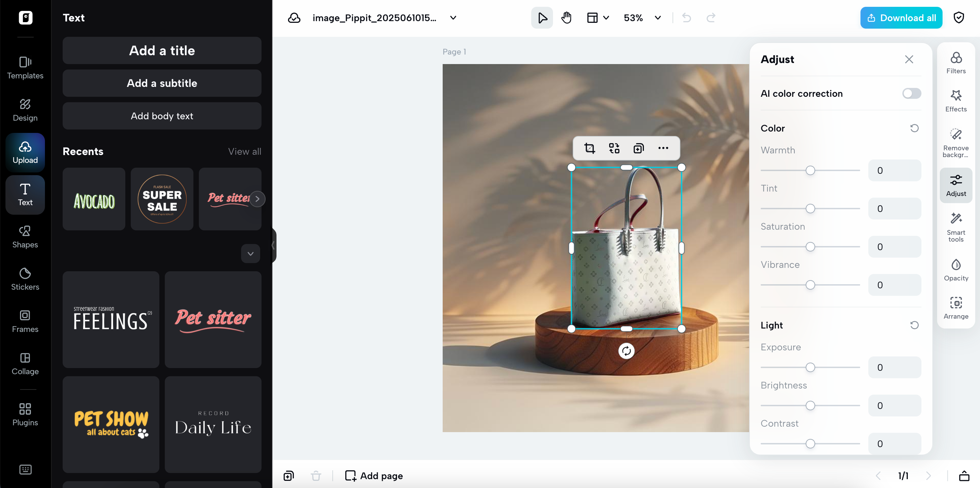Image resolution: width=980 pixels, height=488 pixels.
Task: Expand more recent uploads with the chevron
Action: click(x=250, y=254)
